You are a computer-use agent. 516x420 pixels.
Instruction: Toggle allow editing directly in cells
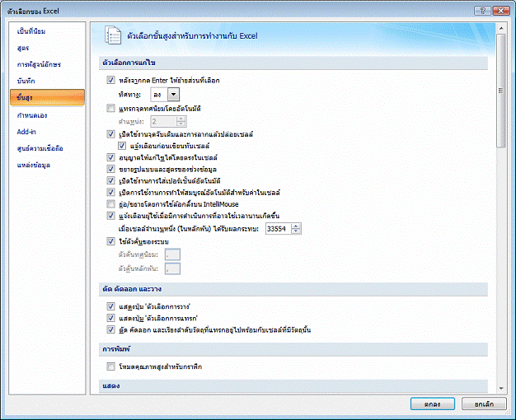pyautogui.click(x=110, y=157)
